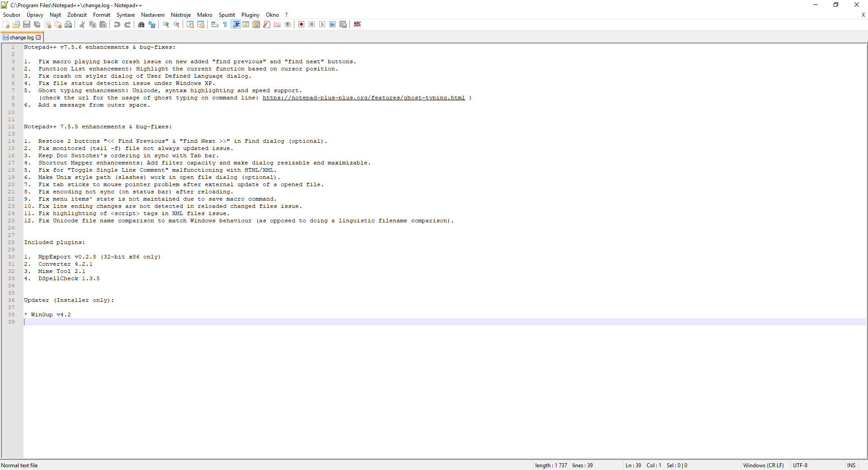Open the Pluginy menu
Image resolution: width=868 pixels, height=470 pixels.
[250, 15]
